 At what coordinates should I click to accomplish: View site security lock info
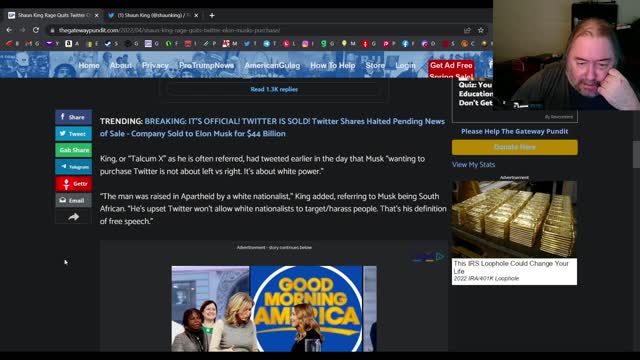tap(52, 30)
